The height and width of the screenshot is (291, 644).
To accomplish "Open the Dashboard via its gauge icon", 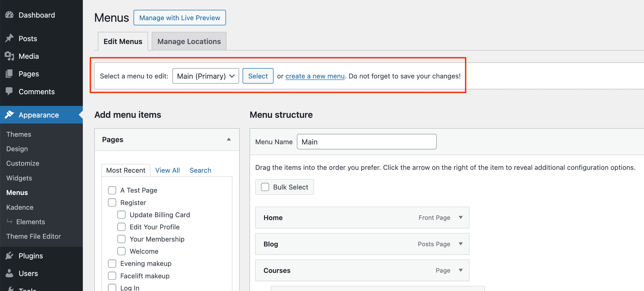I will click(x=9, y=15).
